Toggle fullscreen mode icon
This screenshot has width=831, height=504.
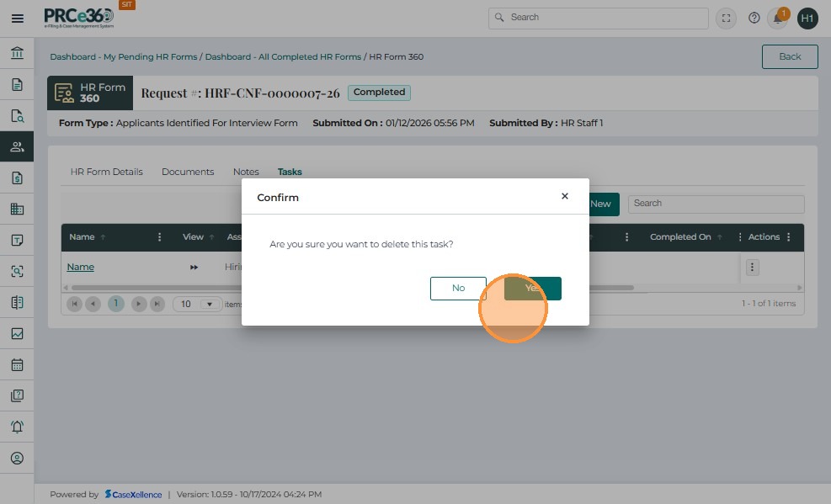(726, 18)
